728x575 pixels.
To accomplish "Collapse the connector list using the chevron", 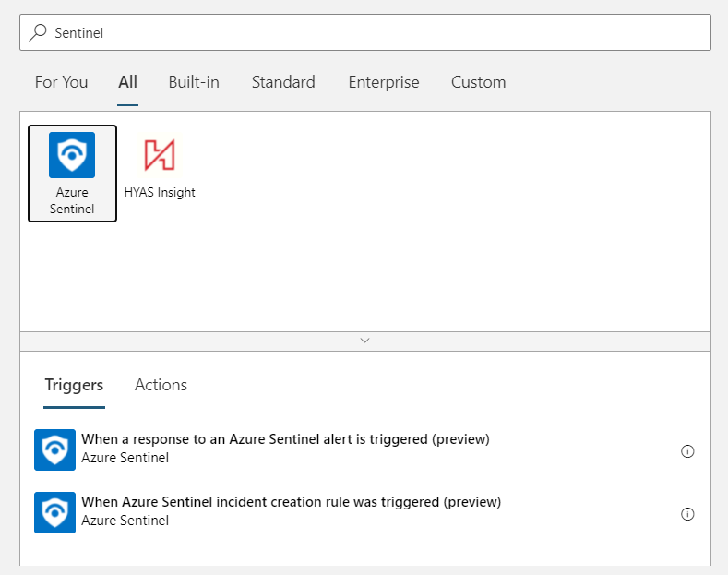I will (364, 341).
